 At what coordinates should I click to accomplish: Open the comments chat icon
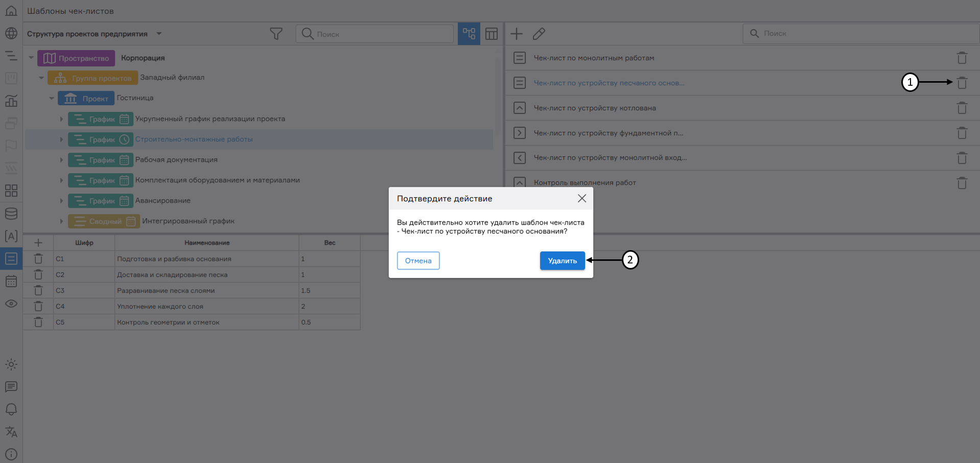click(x=11, y=387)
